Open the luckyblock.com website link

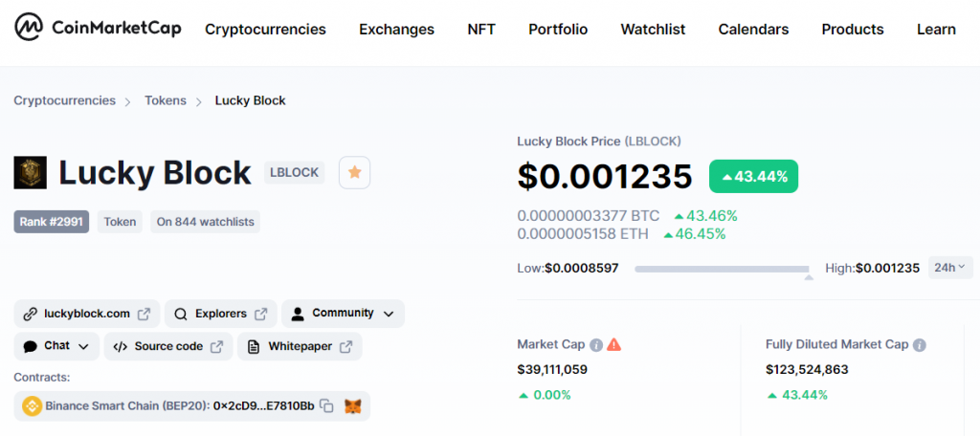point(87,314)
